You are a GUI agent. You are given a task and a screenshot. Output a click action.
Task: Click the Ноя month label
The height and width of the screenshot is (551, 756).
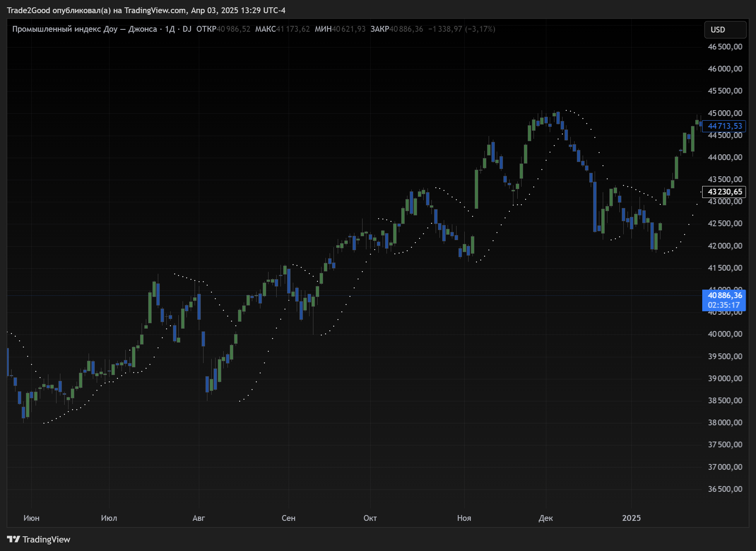tap(464, 518)
